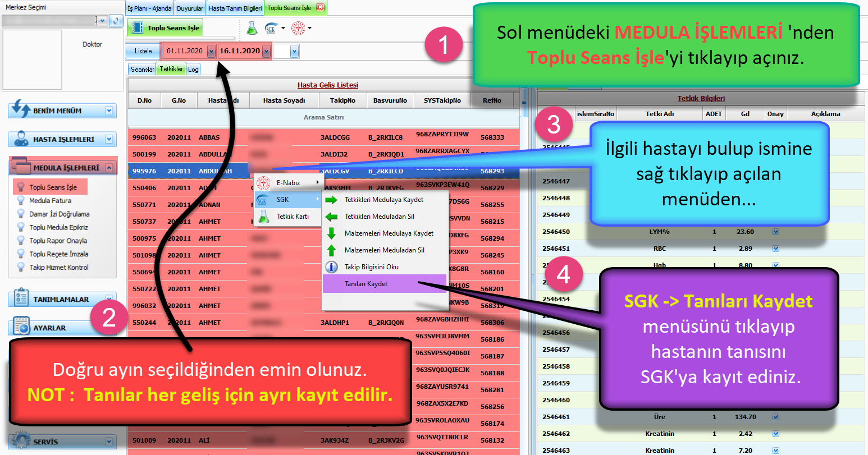The image size is (868, 455).
Task: Click the bulb icon next to Toplu Rapor Onayla
Action: pyautogui.click(x=21, y=241)
